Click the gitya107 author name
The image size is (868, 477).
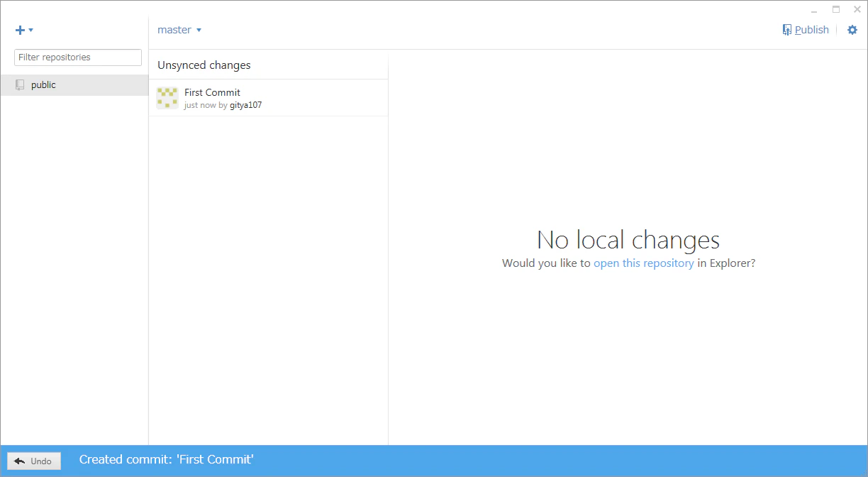246,105
